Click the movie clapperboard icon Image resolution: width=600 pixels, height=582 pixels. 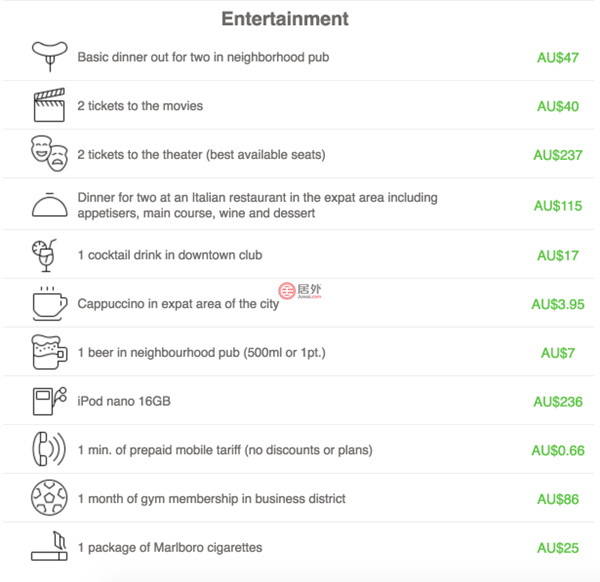click(48, 105)
